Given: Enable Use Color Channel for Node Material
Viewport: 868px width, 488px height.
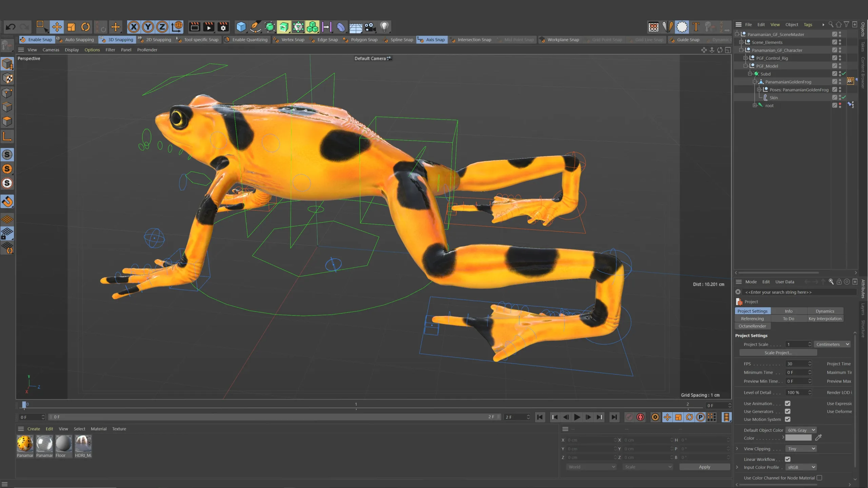Looking at the screenshot, I should pyautogui.click(x=819, y=478).
